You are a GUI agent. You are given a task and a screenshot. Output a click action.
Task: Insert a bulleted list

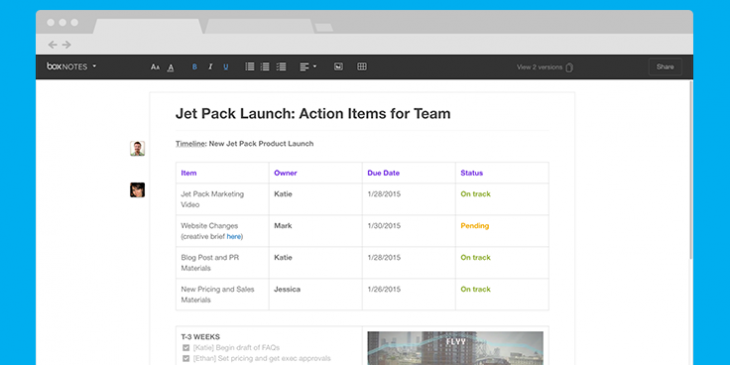(x=250, y=67)
